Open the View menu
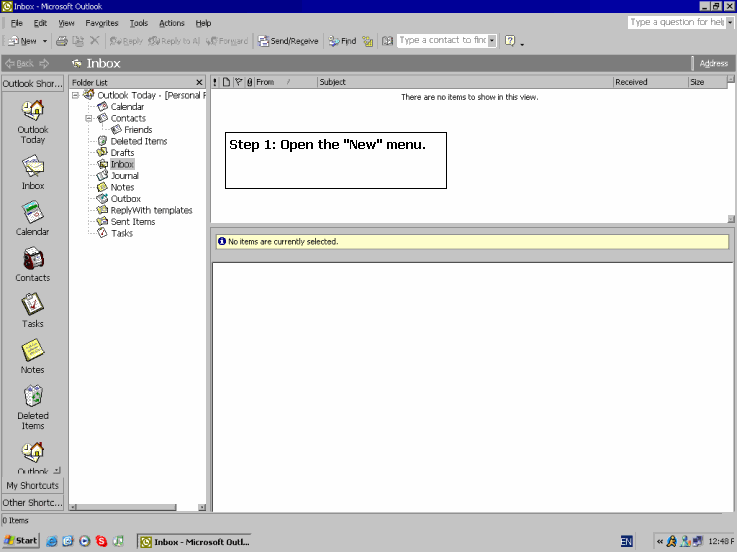Screen dimensions: 737x552 (x=66, y=23)
